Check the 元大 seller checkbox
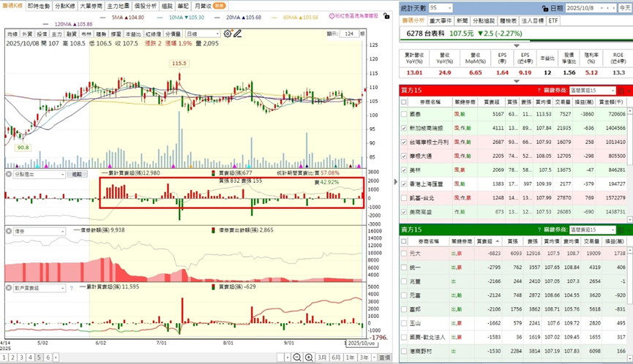Screen dimensions: 633x364 [404, 254]
